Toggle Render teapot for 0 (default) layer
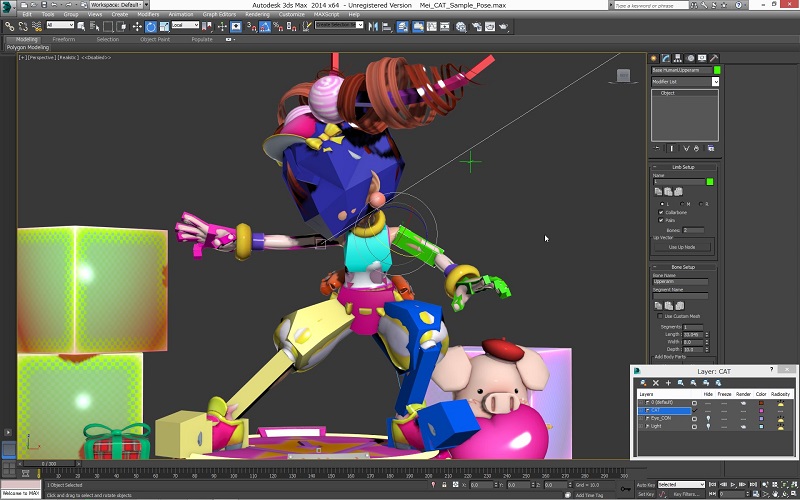 click(x=744, y=403)
